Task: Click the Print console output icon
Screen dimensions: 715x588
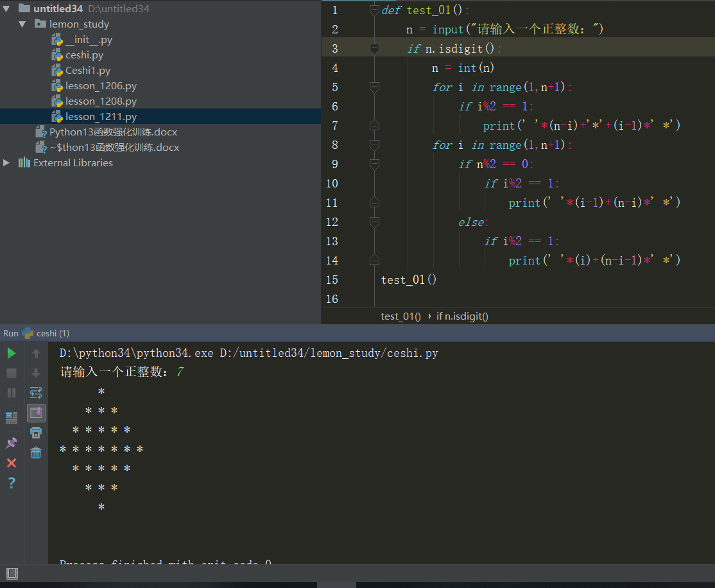Action: (x=36, y=432)
